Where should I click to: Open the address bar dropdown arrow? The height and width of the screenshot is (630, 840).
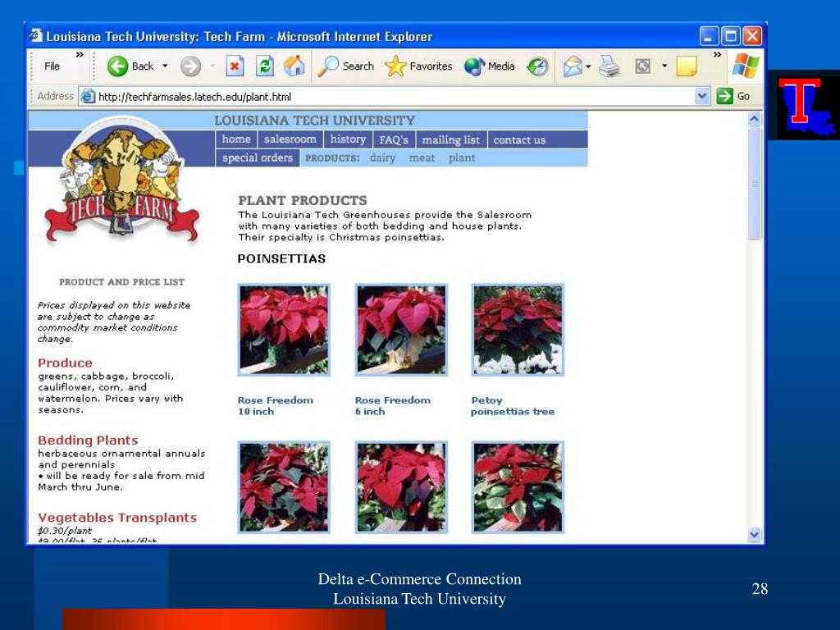[702, 97]
